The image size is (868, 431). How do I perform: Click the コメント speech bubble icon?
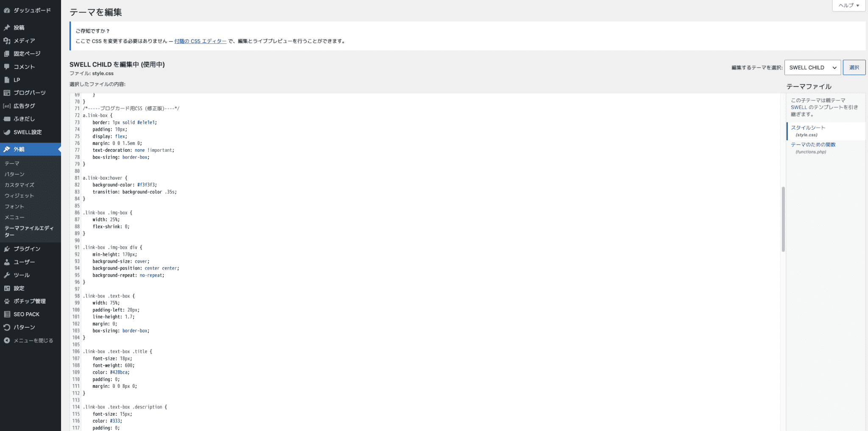tap(7, 67)
